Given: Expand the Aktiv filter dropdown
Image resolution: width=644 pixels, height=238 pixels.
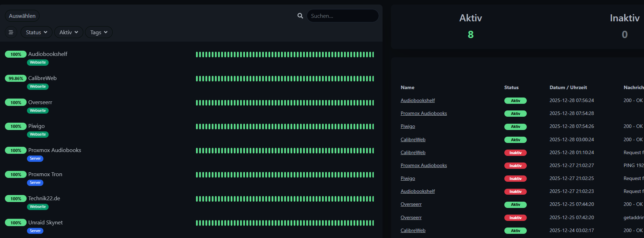Looking at the screenshot, I should coord(69,32).
